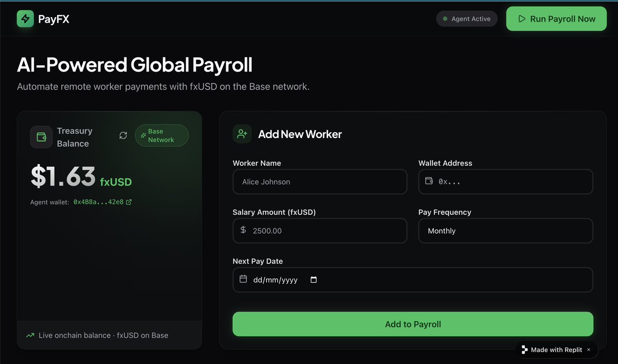Click the play icon in Run Payroll button
The image size is (618, 364).
(x=522, y=19)
